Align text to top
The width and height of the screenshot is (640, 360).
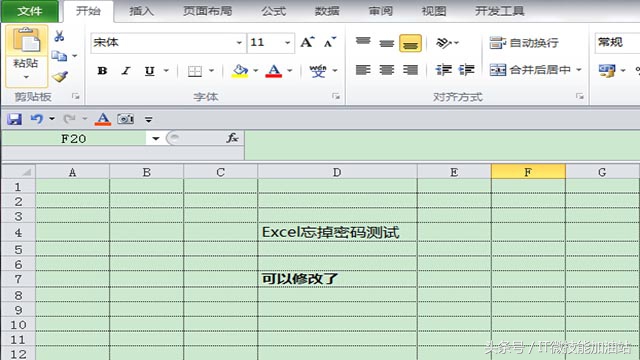pos(363,42)
